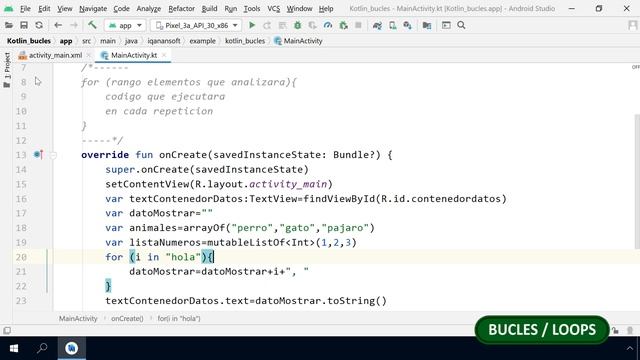Open the AVD Manager device icon
The width and height of the screenshot is (640, 360).
click(392, 25)
